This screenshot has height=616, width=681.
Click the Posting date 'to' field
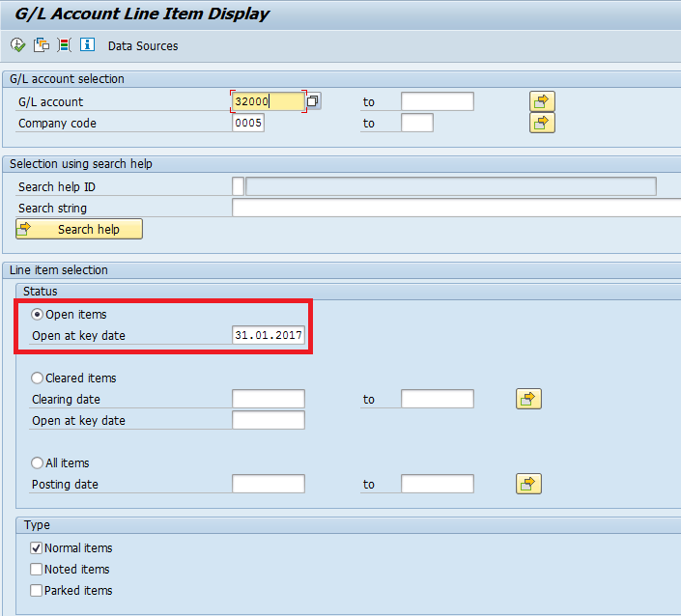click(x=438, y=484)
